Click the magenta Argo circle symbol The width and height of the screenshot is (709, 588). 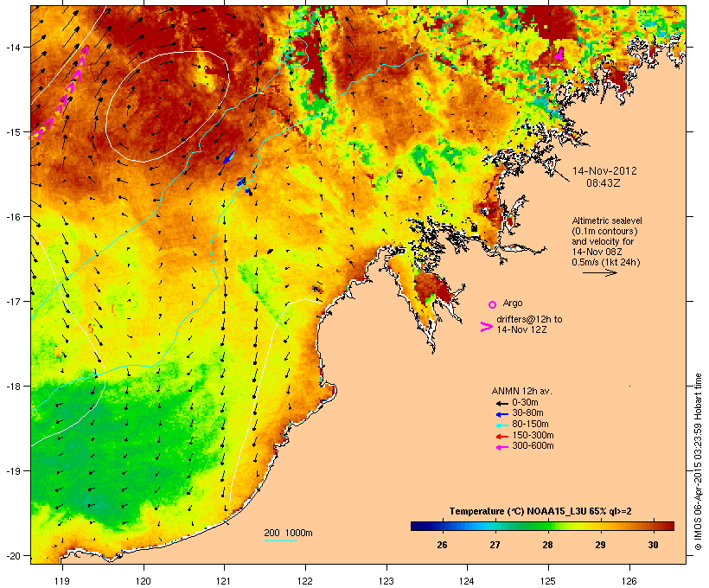coord(492,304)
